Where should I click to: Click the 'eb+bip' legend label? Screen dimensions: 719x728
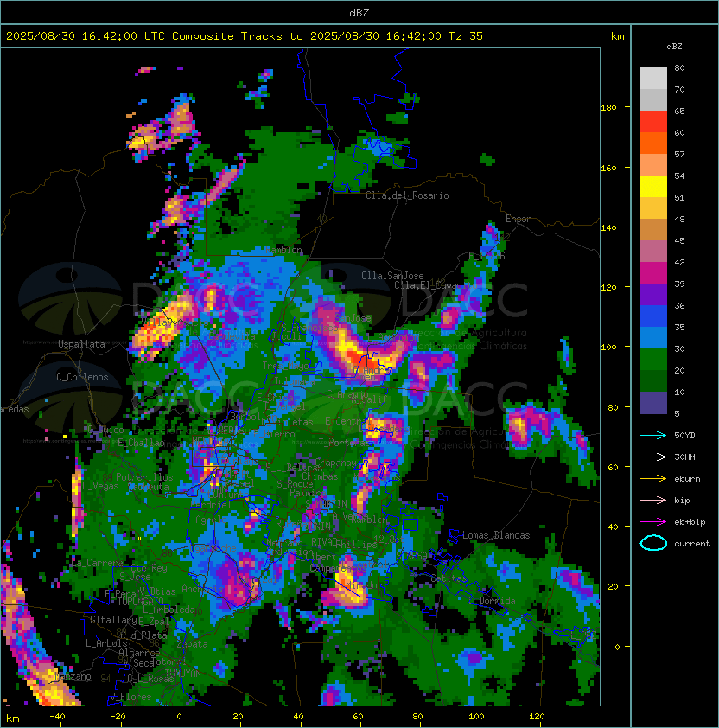(x=690, y=522)
